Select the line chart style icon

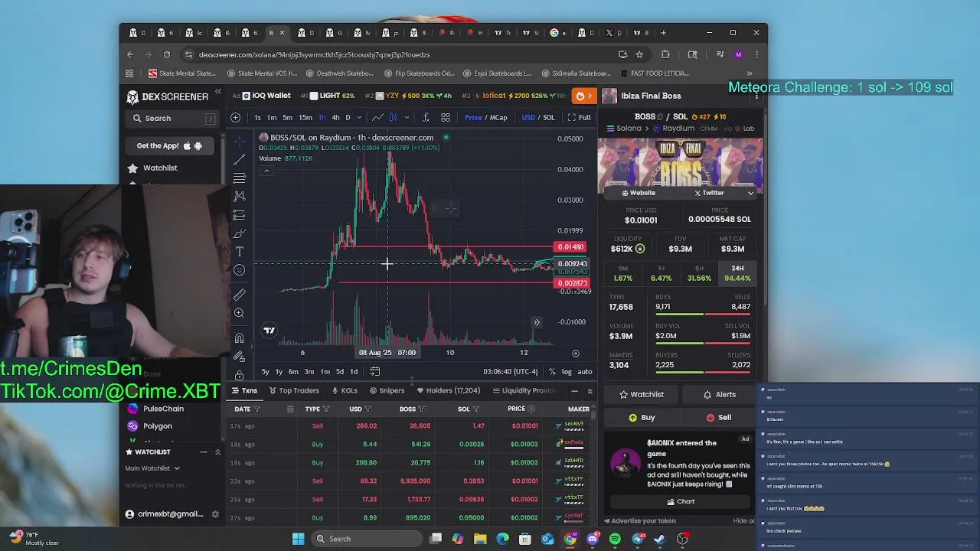point(377,117)
